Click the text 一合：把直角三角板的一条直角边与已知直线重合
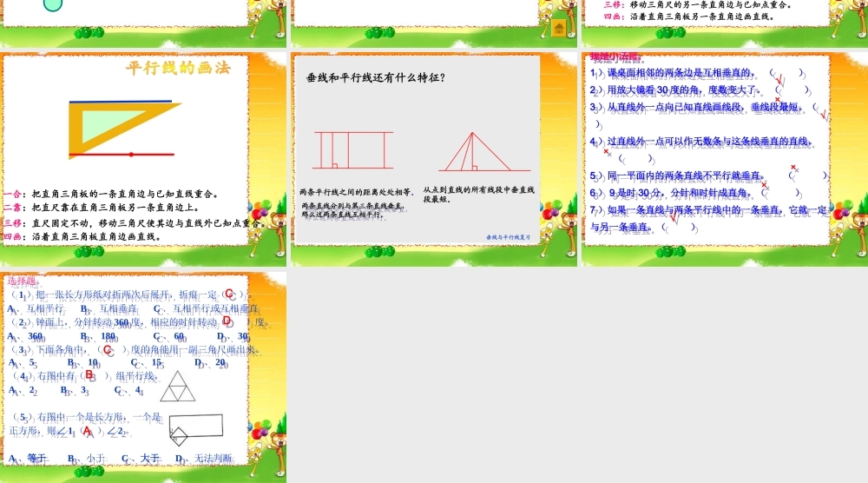868x483 pixels. (111, 194)
